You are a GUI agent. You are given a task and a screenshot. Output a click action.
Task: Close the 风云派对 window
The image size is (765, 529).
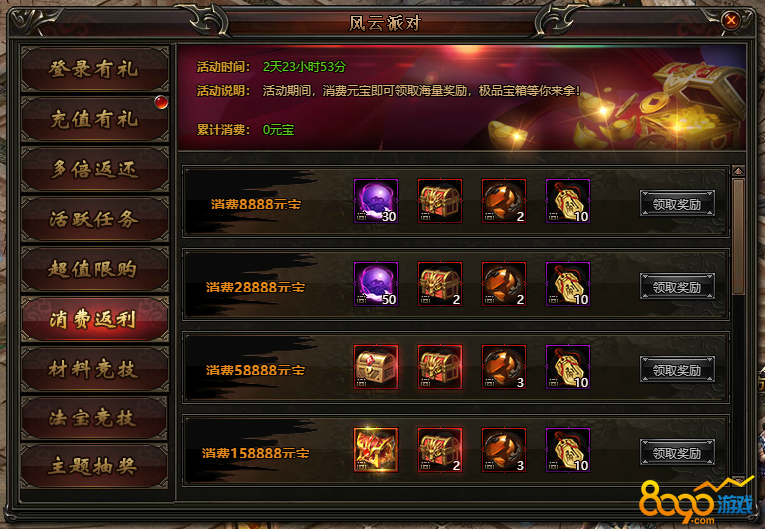731,20
